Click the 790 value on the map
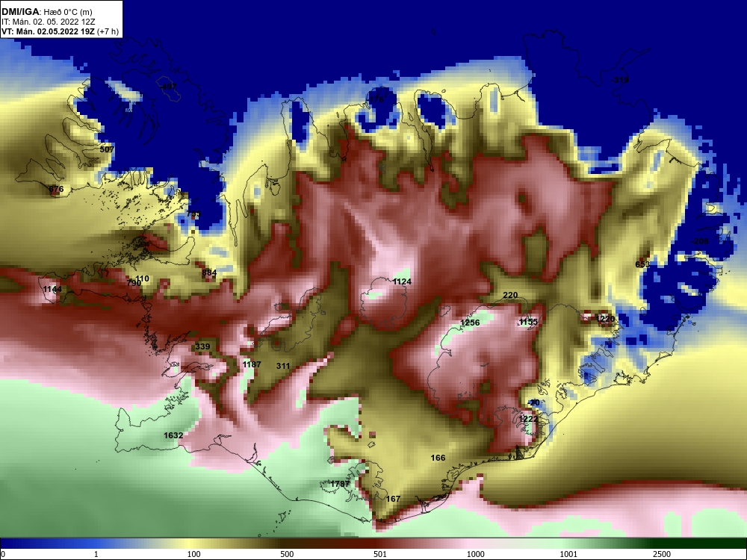This screenshot has width=747, height=560. 134,283
